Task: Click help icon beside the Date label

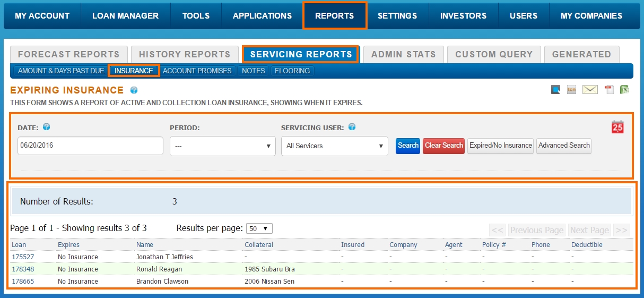Action: pyautogui.click(x=46, y=127)
